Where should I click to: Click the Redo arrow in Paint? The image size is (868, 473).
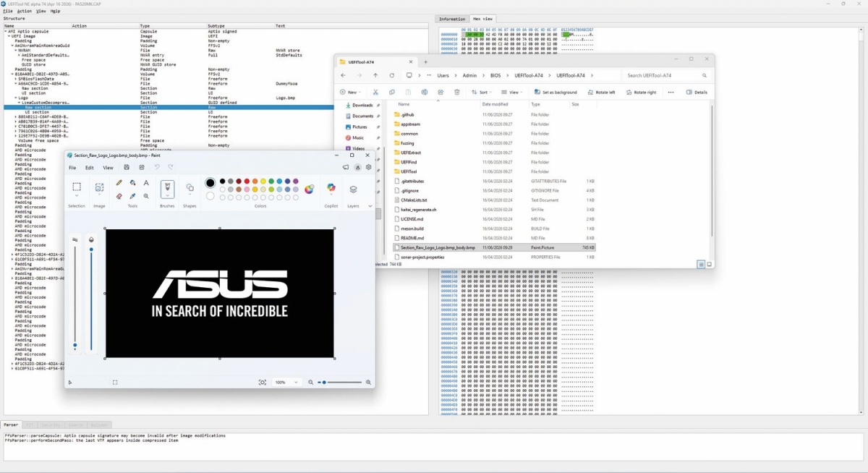click(171, 167)
